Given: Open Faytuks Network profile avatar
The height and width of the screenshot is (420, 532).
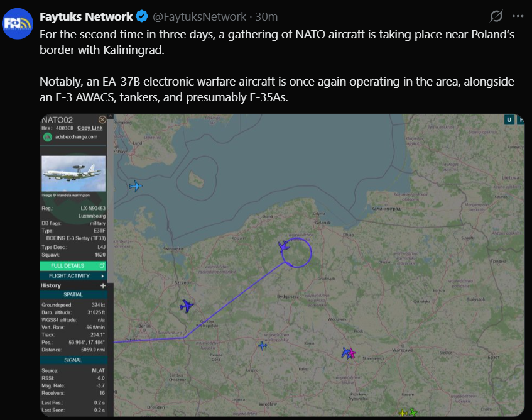Looking at the screenshot, I should coord(18,24).
